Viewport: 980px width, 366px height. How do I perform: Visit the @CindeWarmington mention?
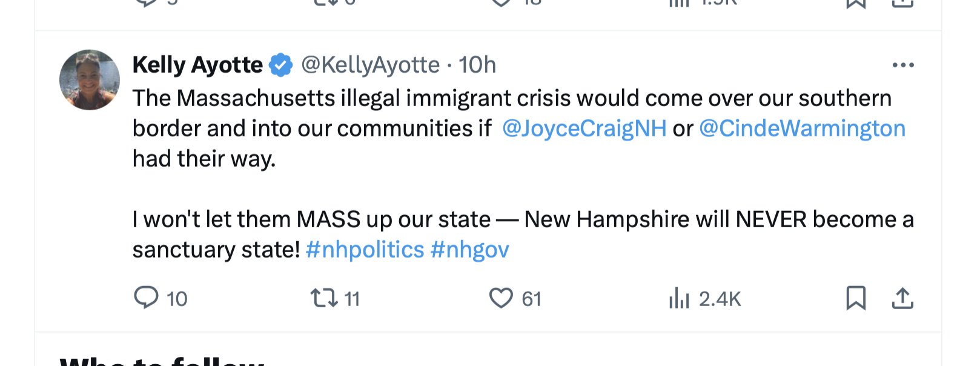coord(802,128)
